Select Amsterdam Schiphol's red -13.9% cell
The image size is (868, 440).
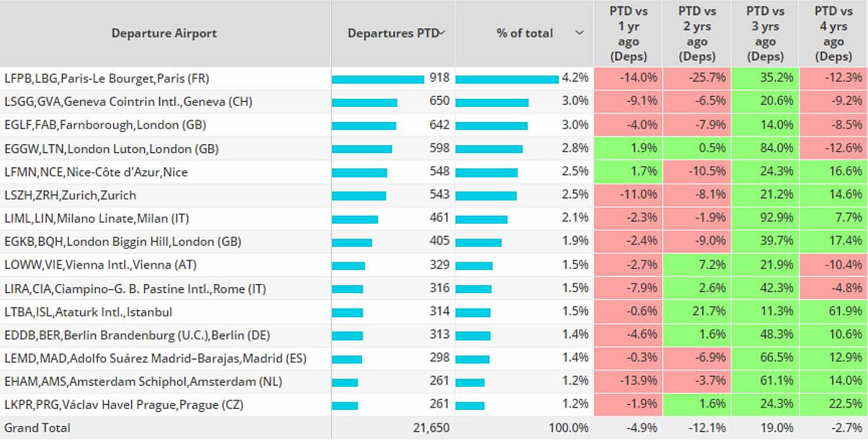(x=627, y=382)
